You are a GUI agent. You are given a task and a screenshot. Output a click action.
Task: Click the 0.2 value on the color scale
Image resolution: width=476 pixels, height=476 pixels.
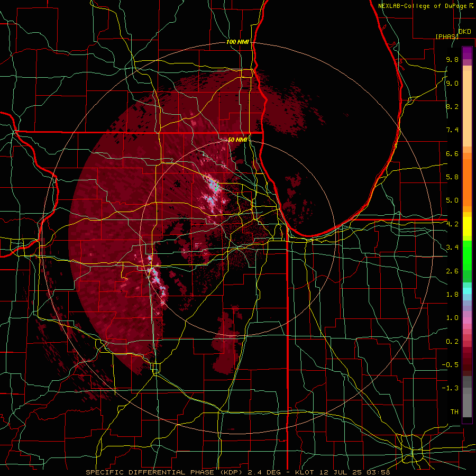tap(452, 342)
